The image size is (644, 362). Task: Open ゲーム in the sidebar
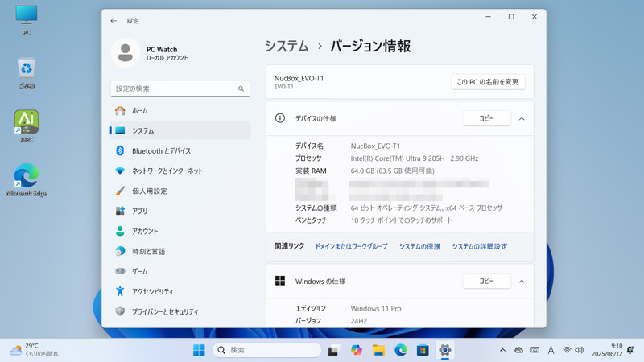tap(180, 271)
